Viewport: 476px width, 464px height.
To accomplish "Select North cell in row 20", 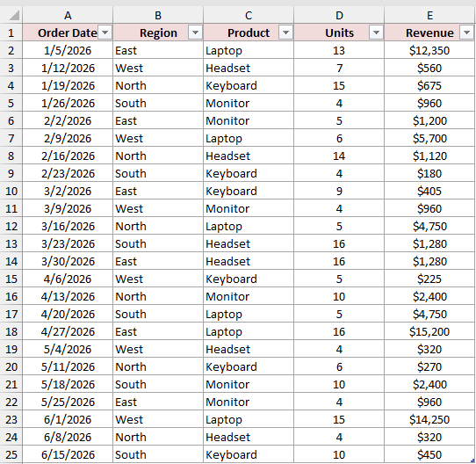I will coord(158,366).
